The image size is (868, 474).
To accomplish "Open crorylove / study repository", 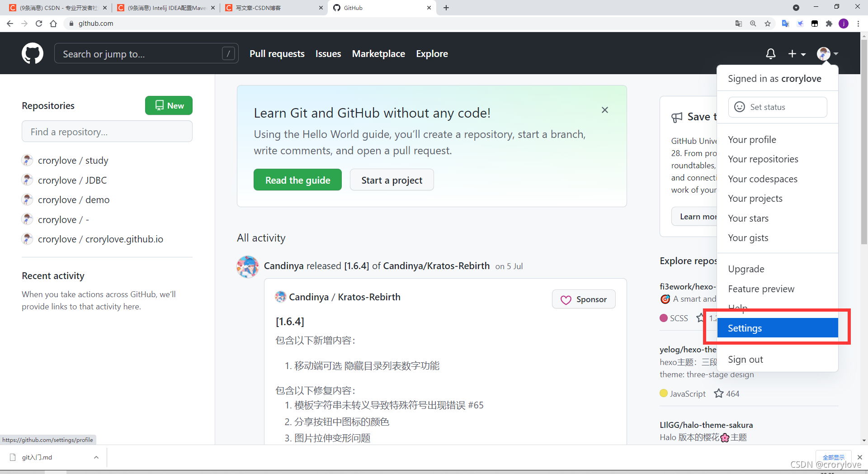I will pyautogui.click(x=73, y=161).
